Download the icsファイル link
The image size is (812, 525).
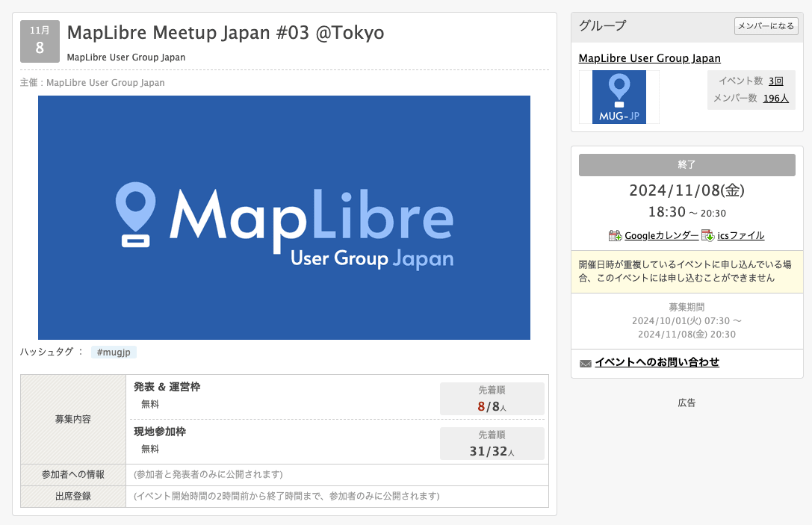(740, 235)
